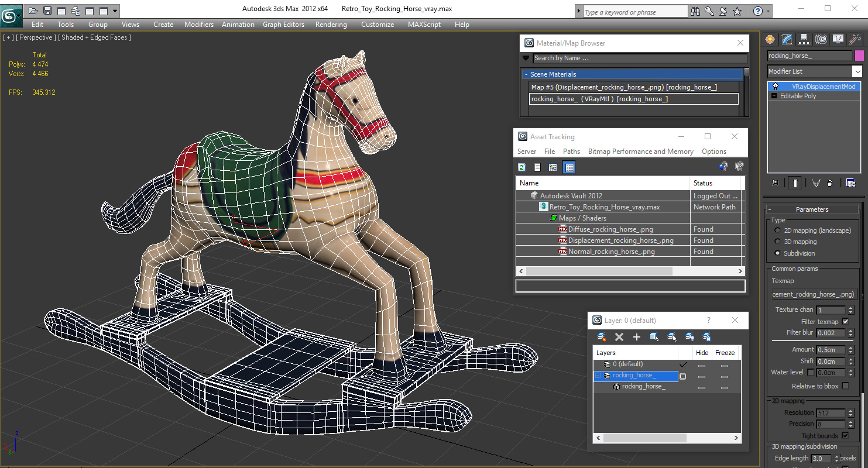The height and width of the screenshot is (468, 868).
Task: Collapse the Parameters rollout
Action: (770, 209)
